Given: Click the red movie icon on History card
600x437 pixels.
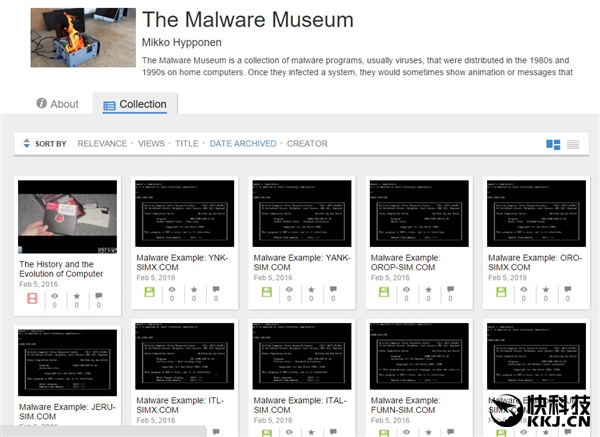Looking at the screenshot, I should (x=32, y=298).
